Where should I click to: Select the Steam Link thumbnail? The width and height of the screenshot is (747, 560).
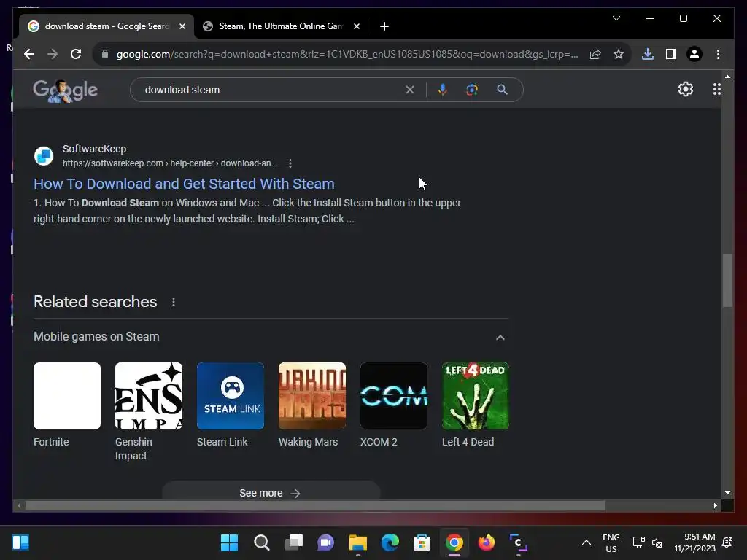point(231,396)
